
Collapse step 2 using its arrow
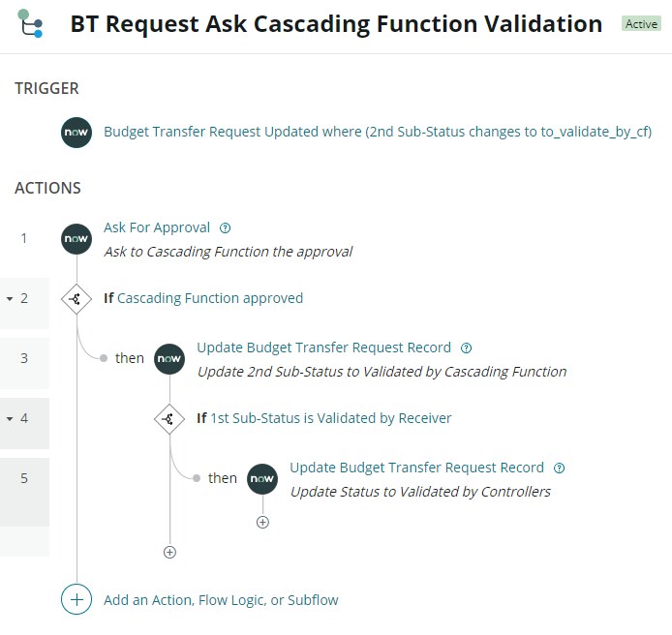click(x=10, y=299)
